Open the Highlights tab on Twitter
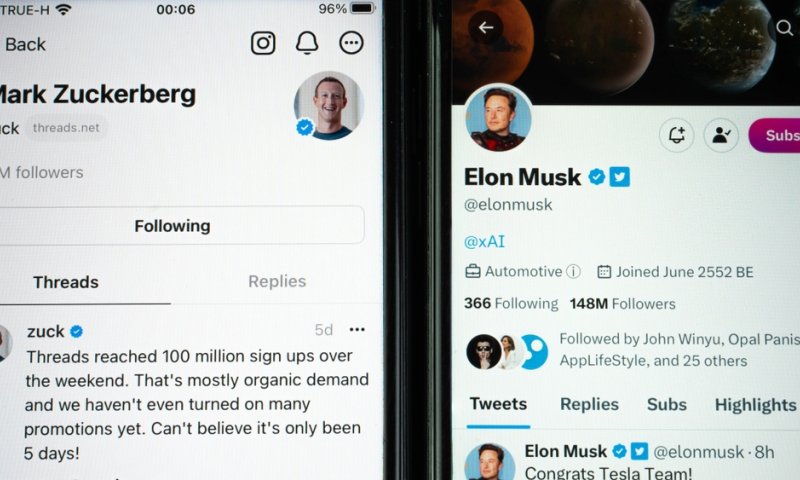The image size is (800, 480). click(x=755, y=405)
